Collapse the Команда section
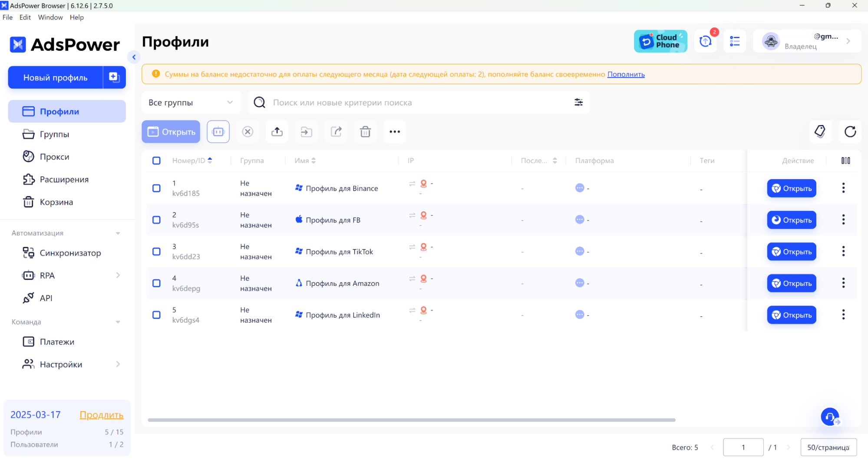Viewport: 868px width, 459px height. click(118, 322)
